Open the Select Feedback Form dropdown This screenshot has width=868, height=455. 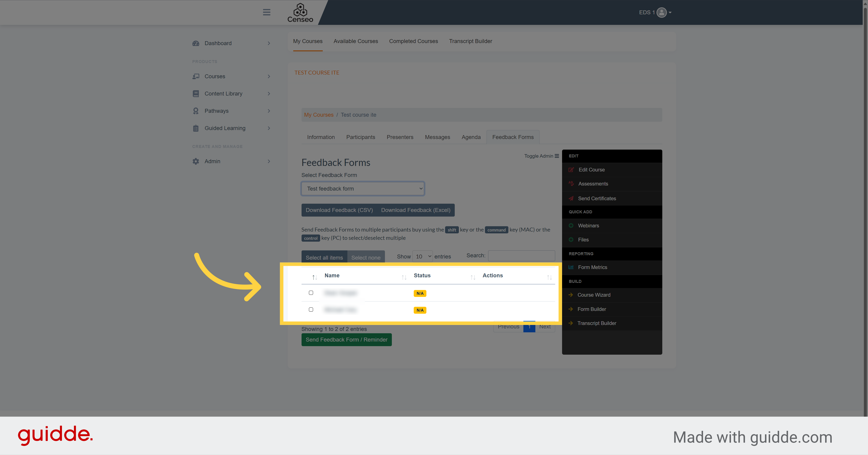[363, 189]
